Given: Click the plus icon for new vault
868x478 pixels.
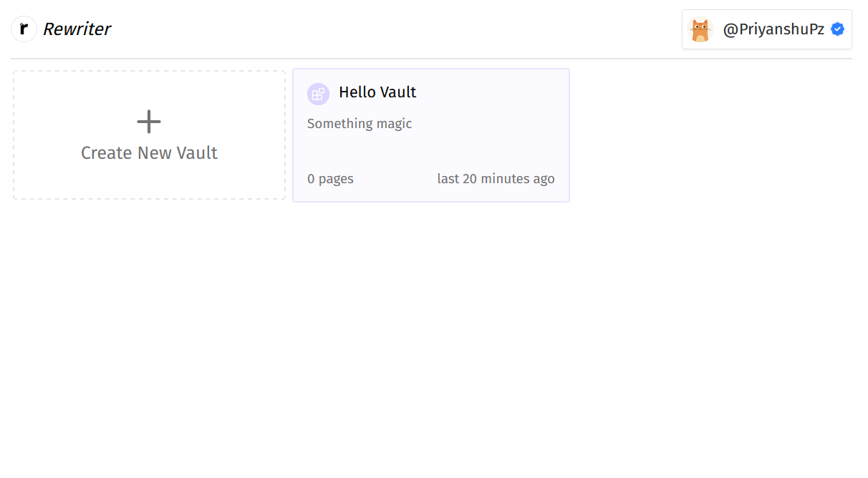Looking at the screenshot, I should pyautogui.click(x=149, y=122).
